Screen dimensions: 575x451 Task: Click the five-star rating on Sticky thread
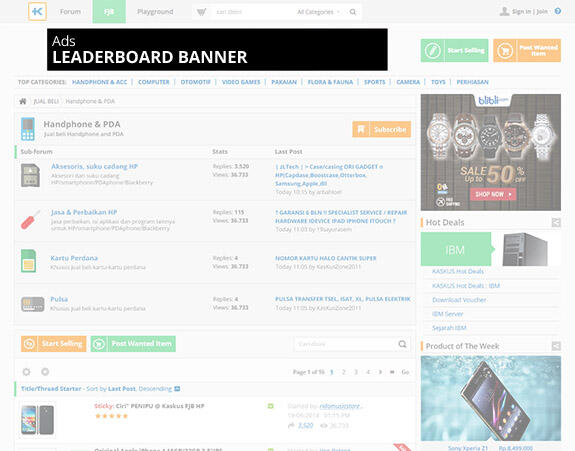click(x=111, y=416)
